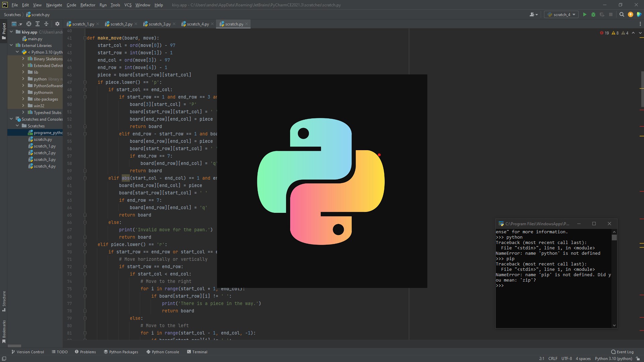Click the yellow warning count indicator 8
Screen dimensions: 644x362
[615, 33]
